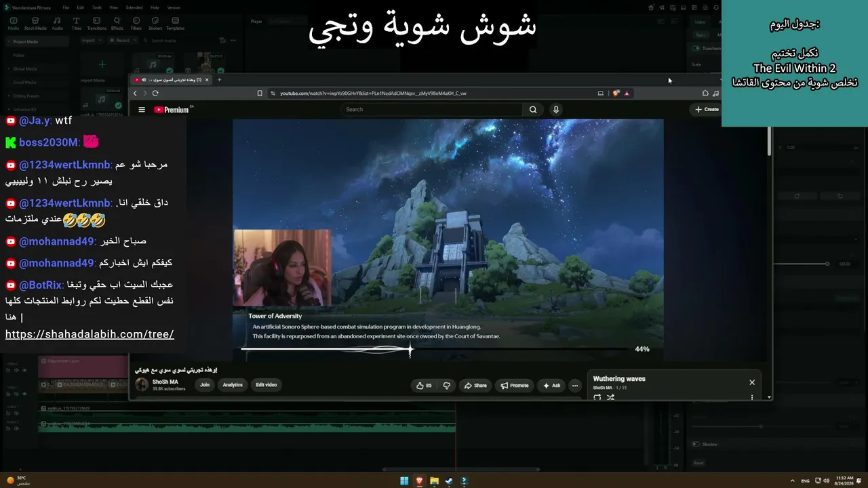The width and height of the screenshot is (868, 488).
Task: Close the Wuthering waves playlist panel
Action: click(752, 382)
